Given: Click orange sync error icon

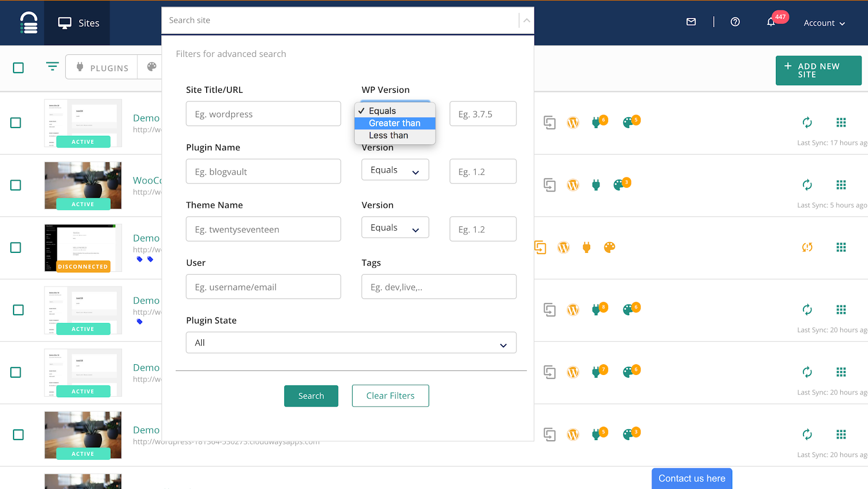Looking at the screenshot, I should click(807, 247).
